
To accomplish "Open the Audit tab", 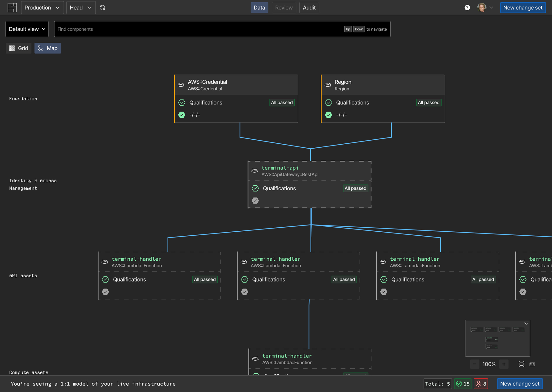I will (x=309, y=8).
